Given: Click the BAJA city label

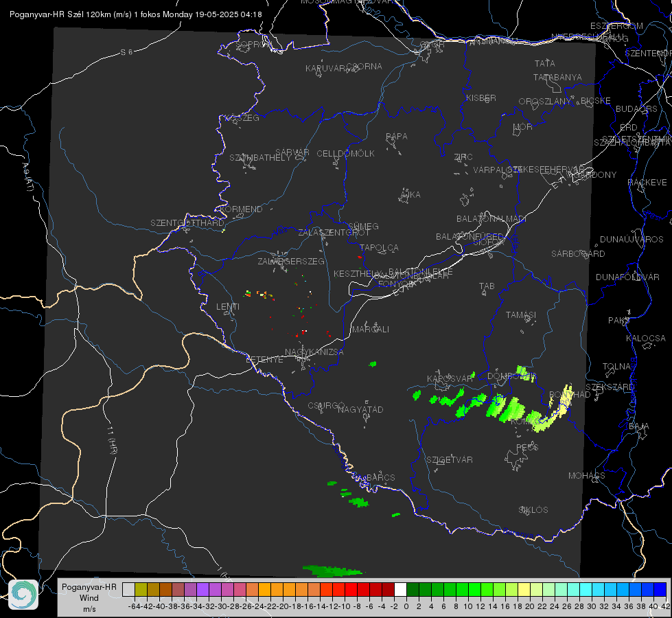Looking at the screenshot, I should (639, 426).
